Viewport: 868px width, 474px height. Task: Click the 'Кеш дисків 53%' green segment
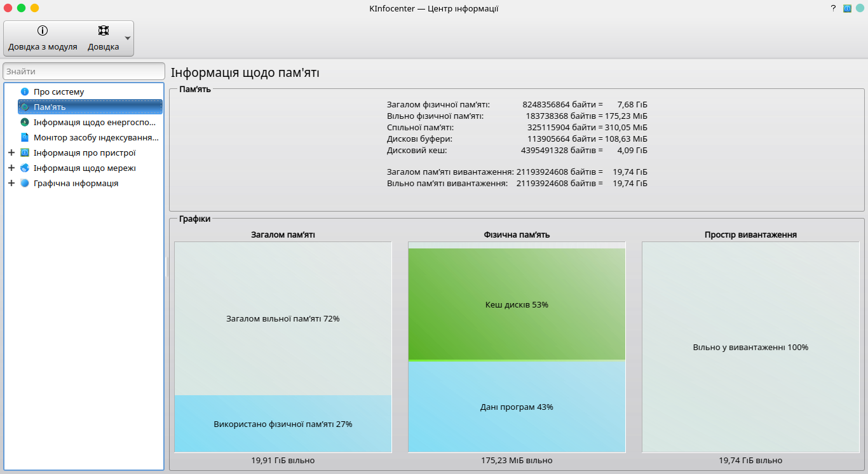[517, 304]
